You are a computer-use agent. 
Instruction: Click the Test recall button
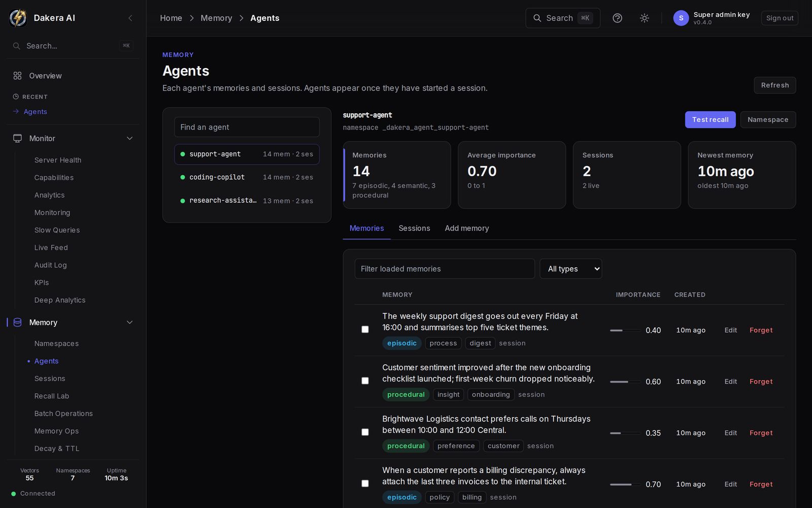point(710,120)
